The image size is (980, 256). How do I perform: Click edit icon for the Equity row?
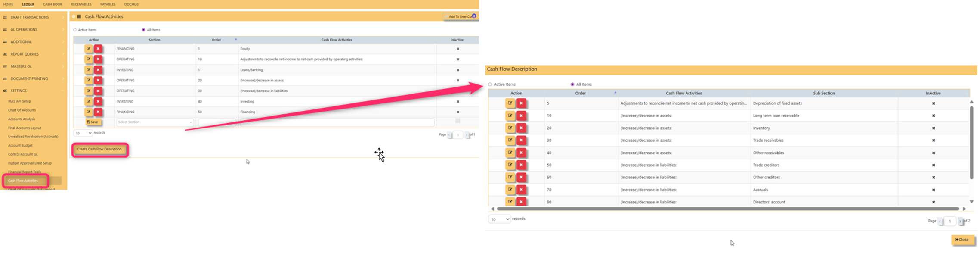click(88, 49)
